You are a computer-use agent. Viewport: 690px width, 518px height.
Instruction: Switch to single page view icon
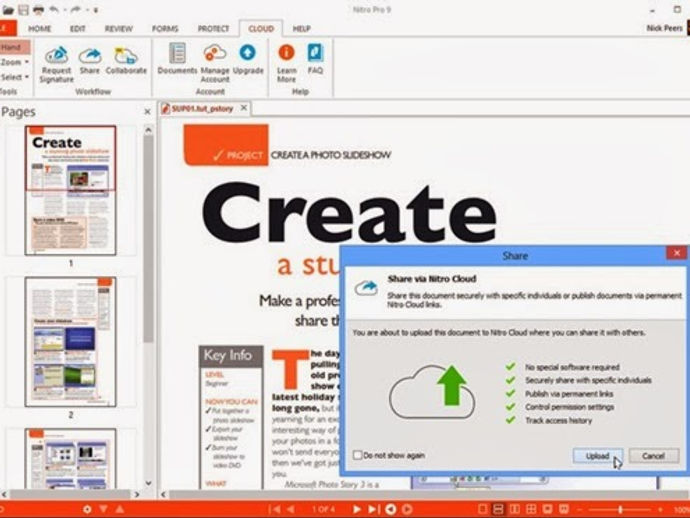tap(482, 509)
